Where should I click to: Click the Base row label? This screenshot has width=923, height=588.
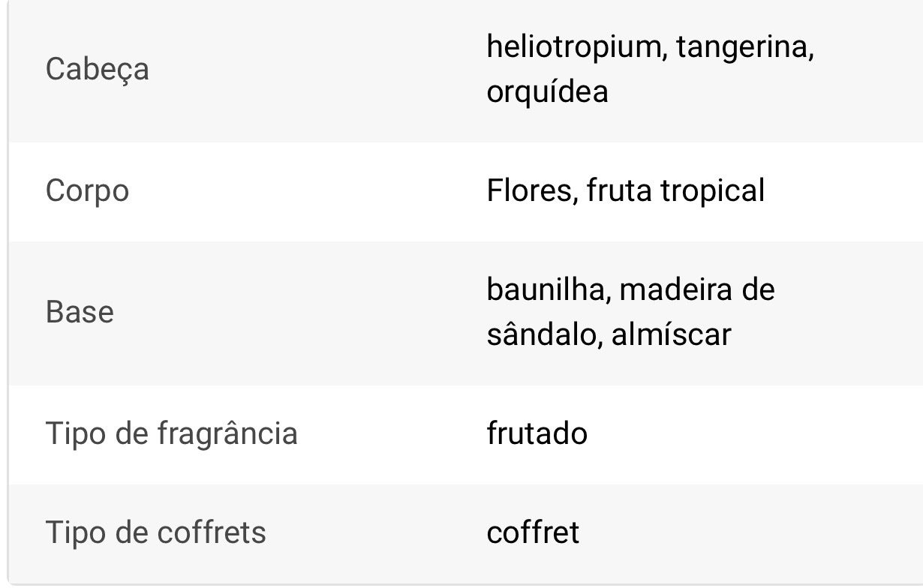click(x=80, y=311)
